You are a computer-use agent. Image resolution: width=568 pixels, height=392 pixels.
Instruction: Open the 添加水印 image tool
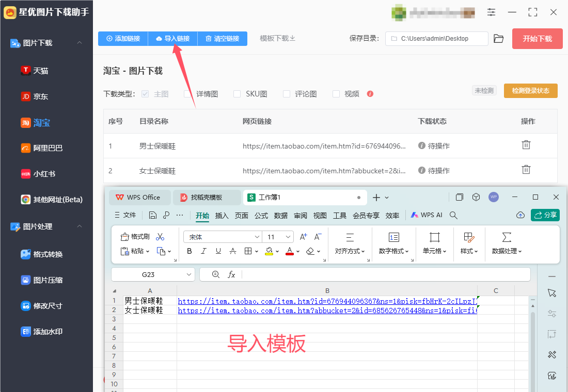[x=42, y=332]
